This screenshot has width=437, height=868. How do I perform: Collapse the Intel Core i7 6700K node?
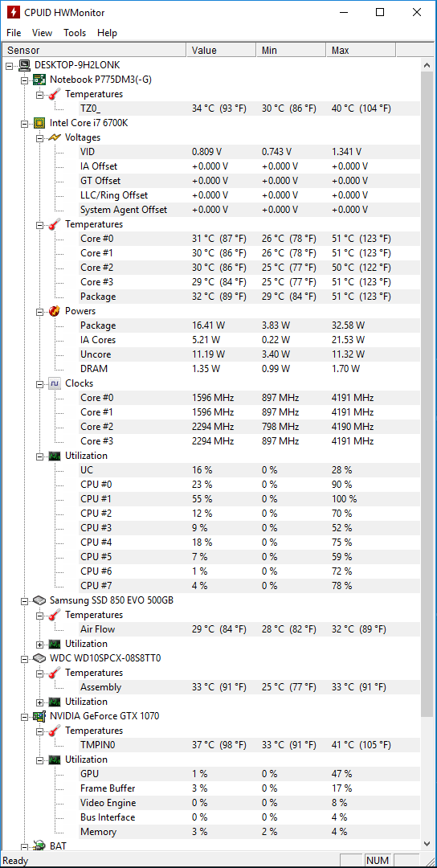coord(24,123)
